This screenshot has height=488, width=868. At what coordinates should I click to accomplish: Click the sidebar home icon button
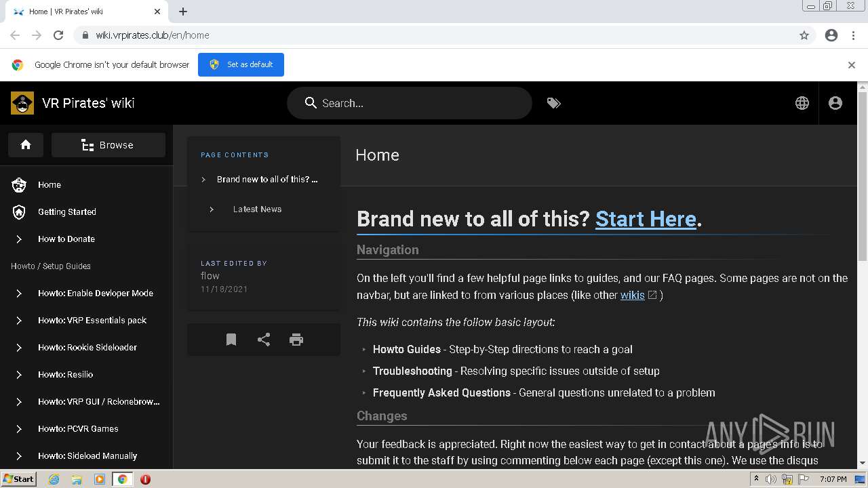click(26, 145)
